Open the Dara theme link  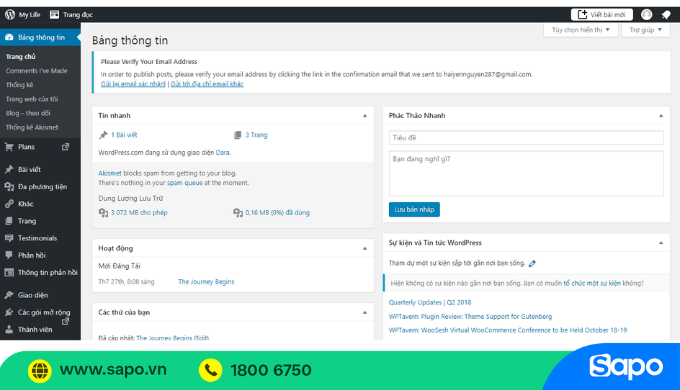click(x=222, y=153)
